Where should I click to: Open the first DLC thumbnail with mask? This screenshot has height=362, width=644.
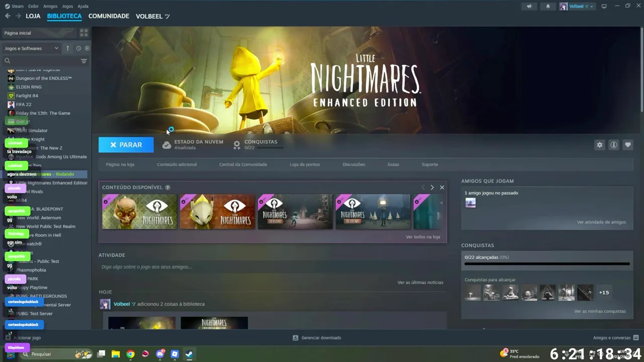(x=139, y=212)
